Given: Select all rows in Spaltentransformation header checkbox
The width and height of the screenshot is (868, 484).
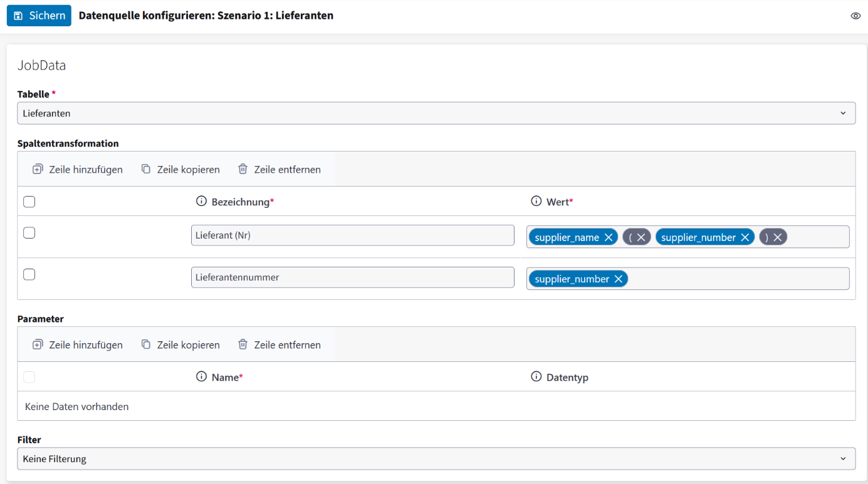Looking at the screenshot, I should tap(29, 202).
